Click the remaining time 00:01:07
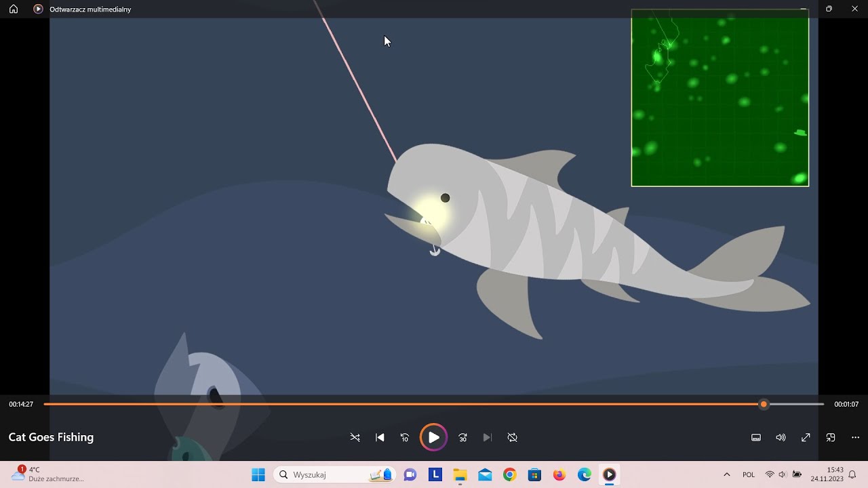The width and height of the screenshot is (868, 488). (846, 405)
